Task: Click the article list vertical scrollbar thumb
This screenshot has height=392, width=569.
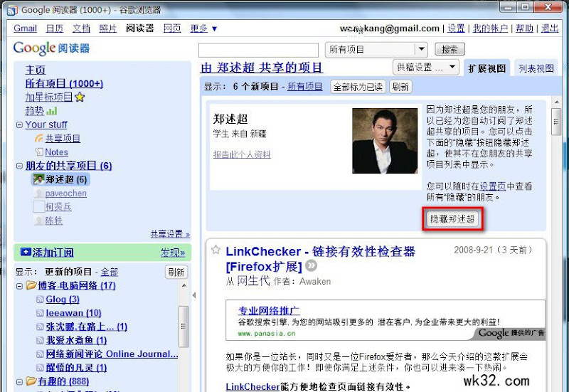Action: click(x=556, y=122)
